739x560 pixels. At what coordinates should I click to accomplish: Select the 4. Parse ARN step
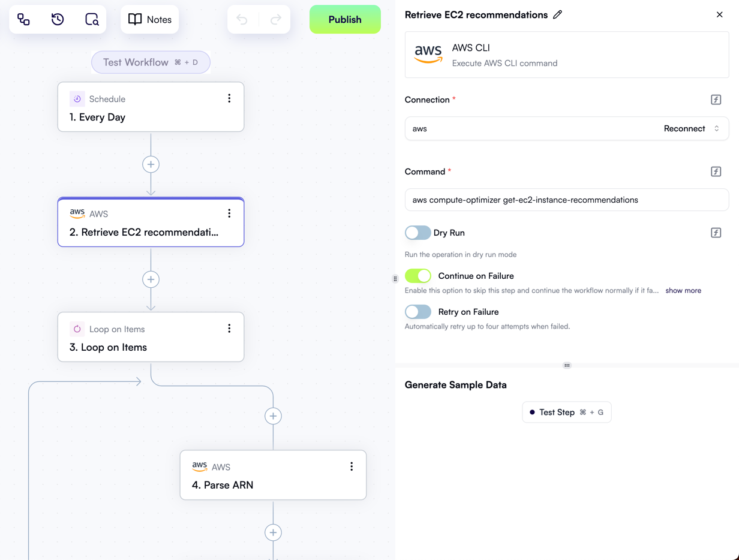click(x=273, y=475)
